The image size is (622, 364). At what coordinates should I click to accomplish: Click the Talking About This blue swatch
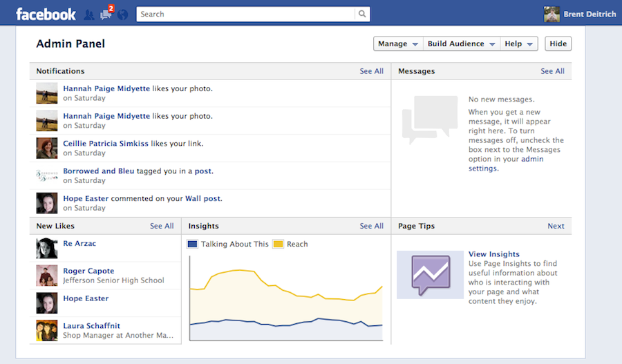[192, 244]
